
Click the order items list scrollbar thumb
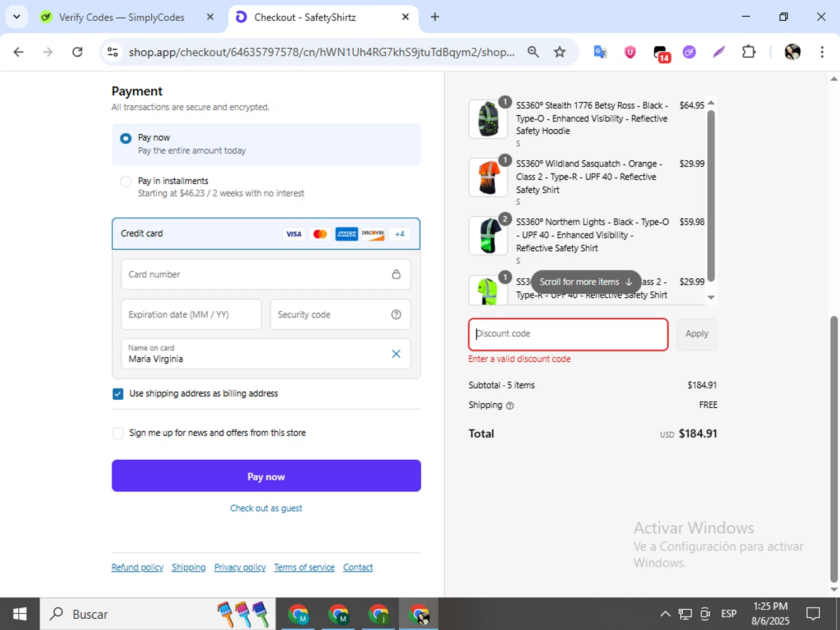[711, 196]
